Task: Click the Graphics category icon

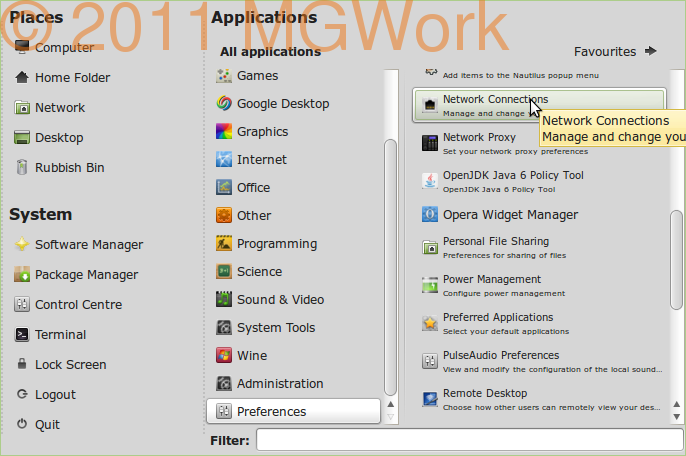Action: point(224,131)
